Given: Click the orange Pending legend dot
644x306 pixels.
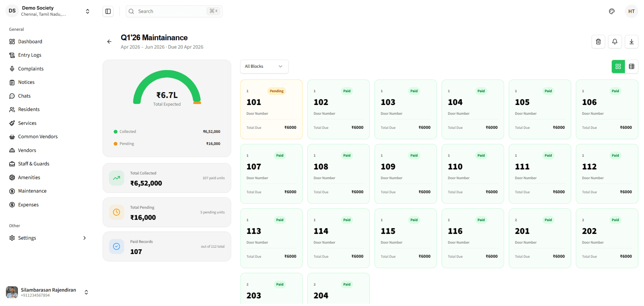Looking at the screenshot, I should click(115, 144).
